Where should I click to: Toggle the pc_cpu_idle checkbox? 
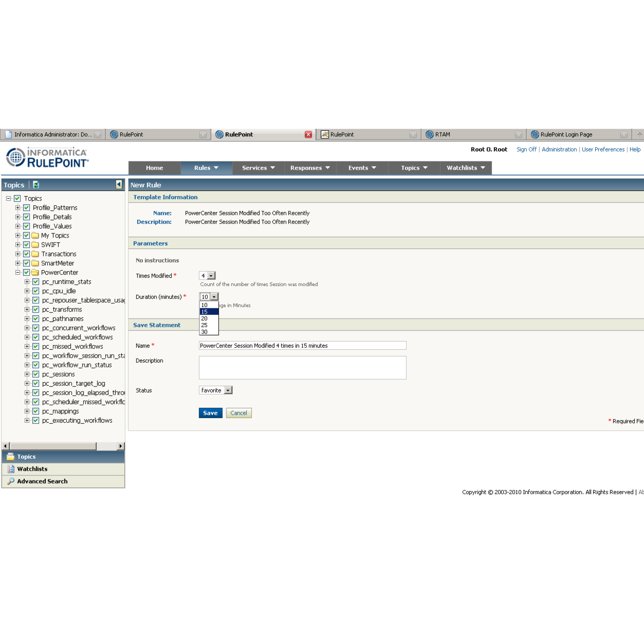[36, 291]
